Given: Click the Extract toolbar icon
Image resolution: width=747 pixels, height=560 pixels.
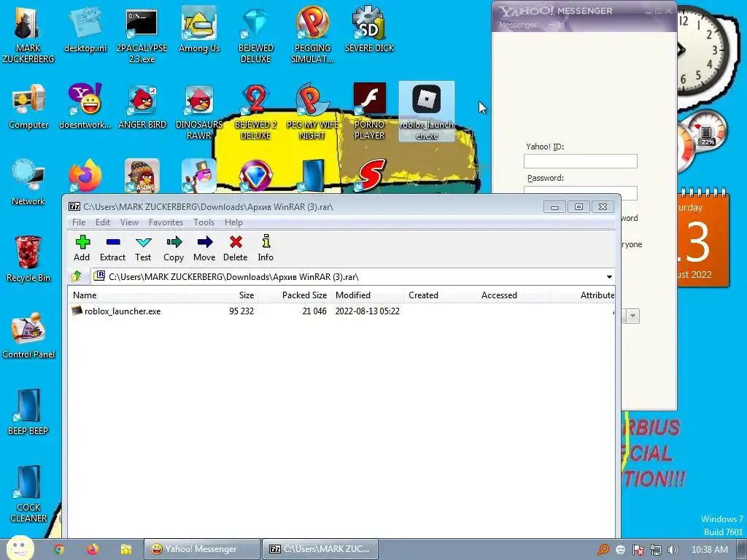Looking at the screenshot, I should click(x=112, y=248).
